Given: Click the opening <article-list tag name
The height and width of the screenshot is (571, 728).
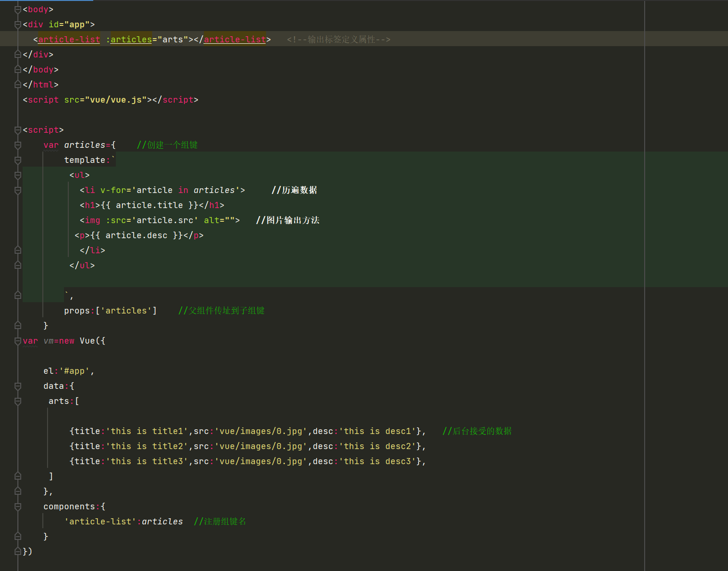Looking at the screenshot, I should click(x=69, y=40).
